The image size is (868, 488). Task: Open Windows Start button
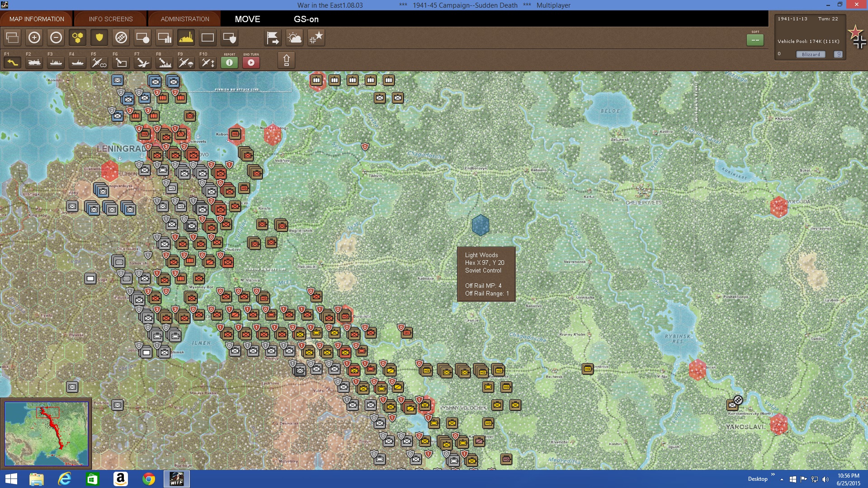[11, 479]
